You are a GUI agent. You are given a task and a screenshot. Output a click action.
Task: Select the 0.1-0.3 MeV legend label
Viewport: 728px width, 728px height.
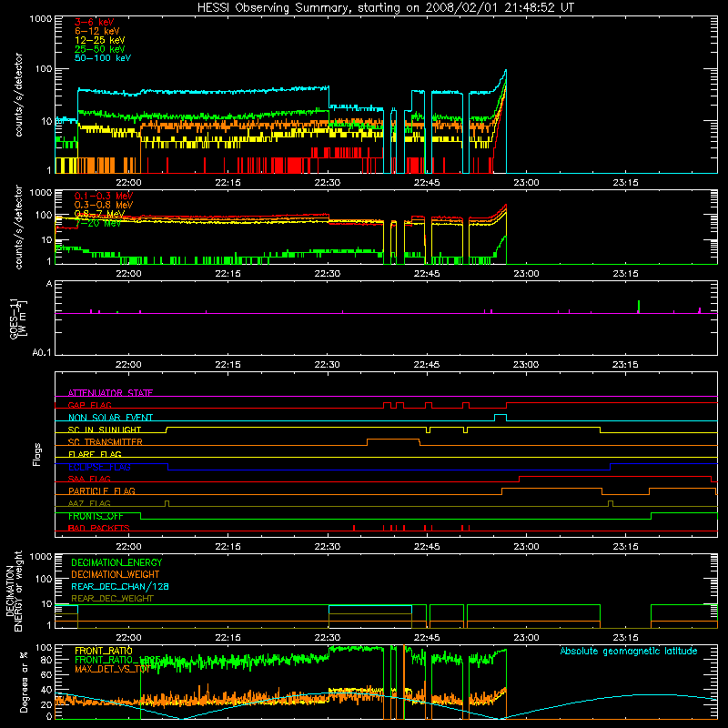104,196
